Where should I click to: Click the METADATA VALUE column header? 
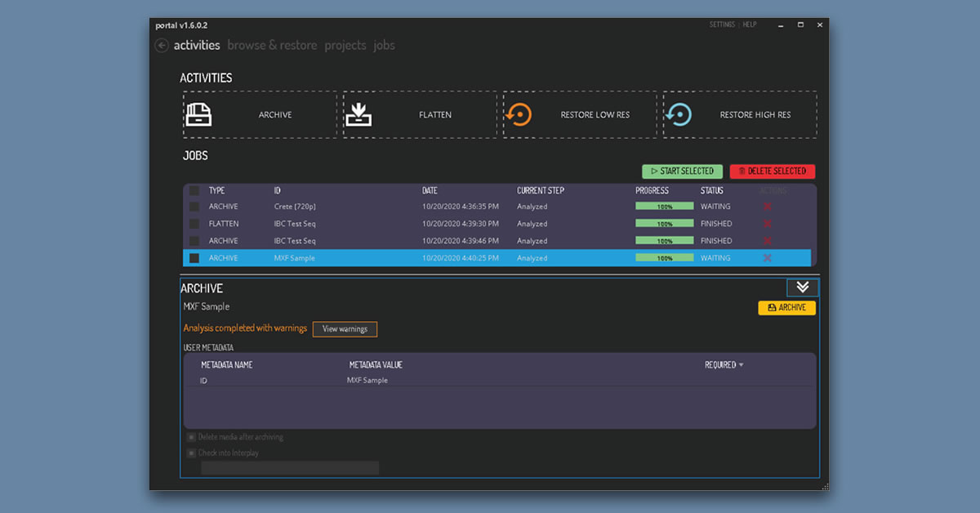376,365
